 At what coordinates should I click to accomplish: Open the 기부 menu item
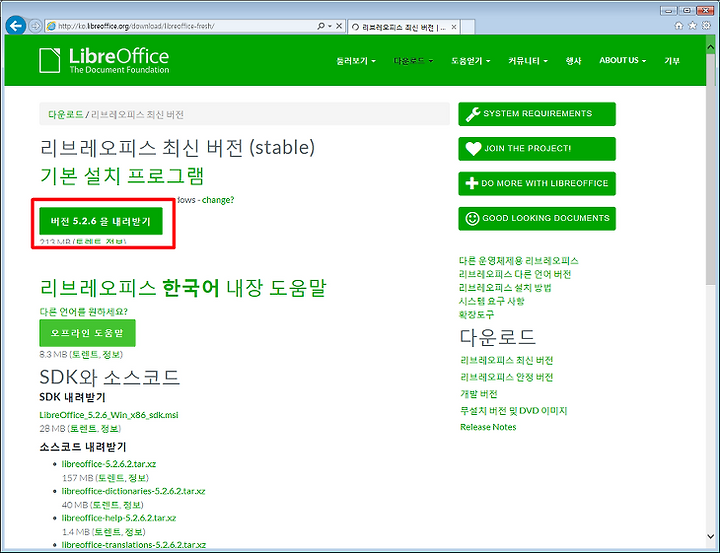[x=672, y=61]
